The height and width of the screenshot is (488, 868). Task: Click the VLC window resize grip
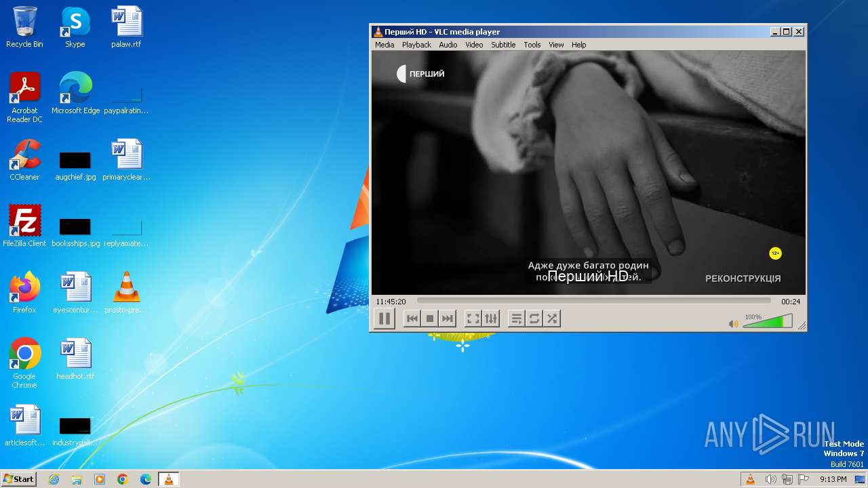[x=802, y=326]
